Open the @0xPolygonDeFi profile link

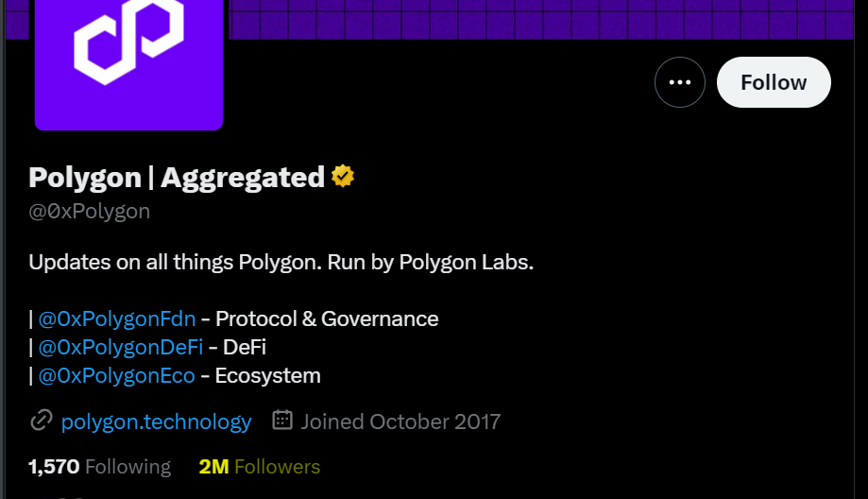[121, 347]
